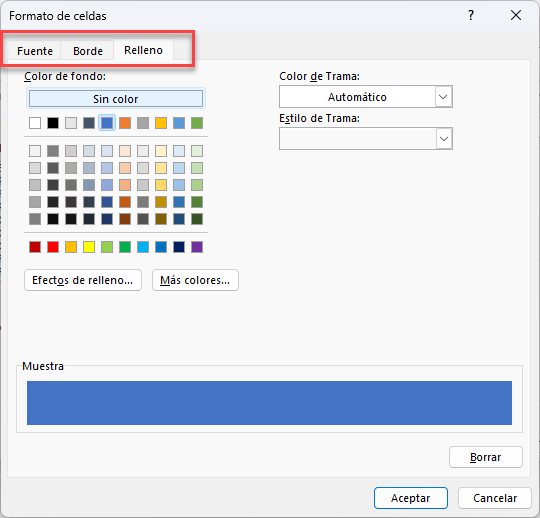Choose the green theme color swatch
The height and width of the screenshot is (518, 540).
tap(197, 123)
